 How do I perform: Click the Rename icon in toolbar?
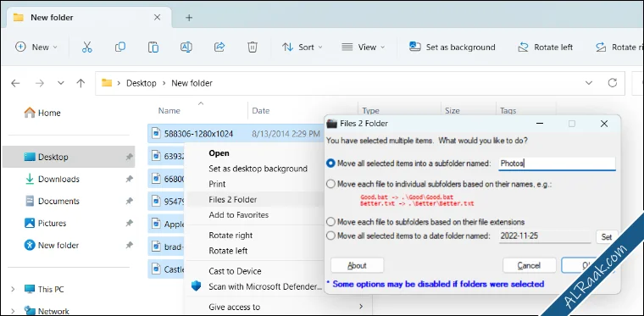click(x=186, y=47)
